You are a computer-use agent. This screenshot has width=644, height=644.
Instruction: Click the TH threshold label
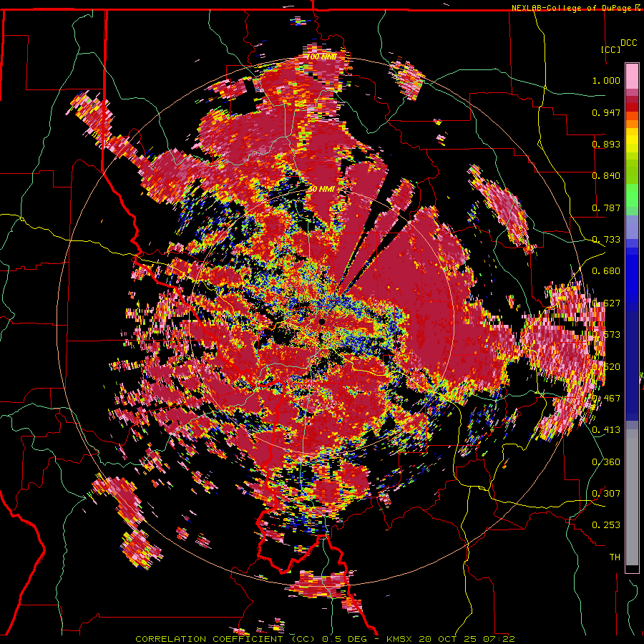coord(615,557)
